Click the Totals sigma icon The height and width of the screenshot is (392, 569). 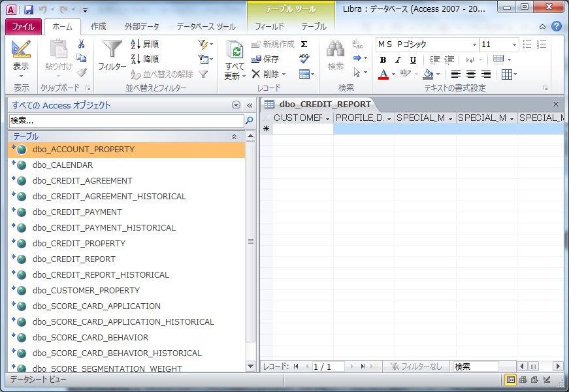click(x=304, y=44)
